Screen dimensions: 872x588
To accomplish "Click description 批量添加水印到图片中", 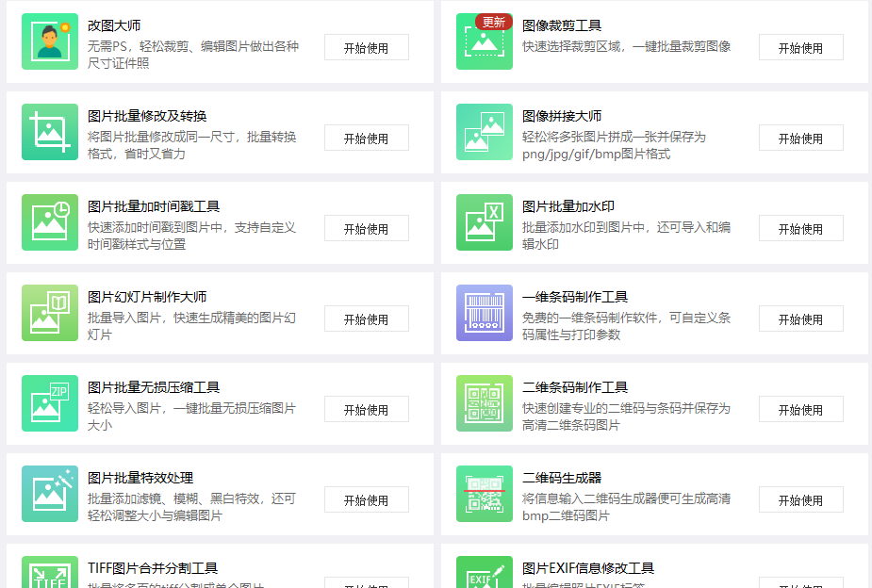I will coord(626,236).
